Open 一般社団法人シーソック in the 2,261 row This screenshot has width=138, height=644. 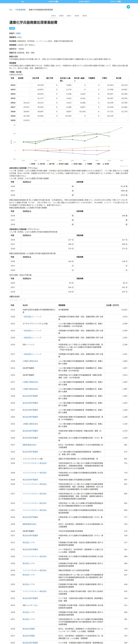[32, 354]
